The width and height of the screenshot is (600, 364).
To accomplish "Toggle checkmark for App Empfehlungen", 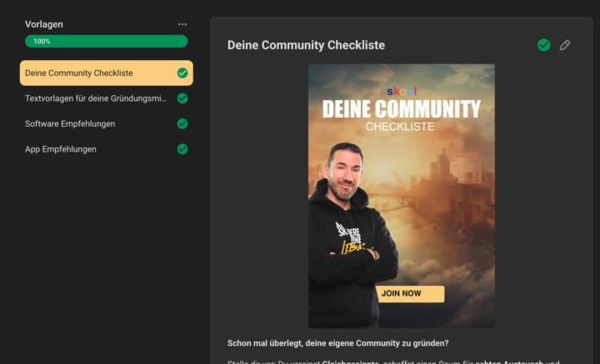I will click(x=182, y=149).
